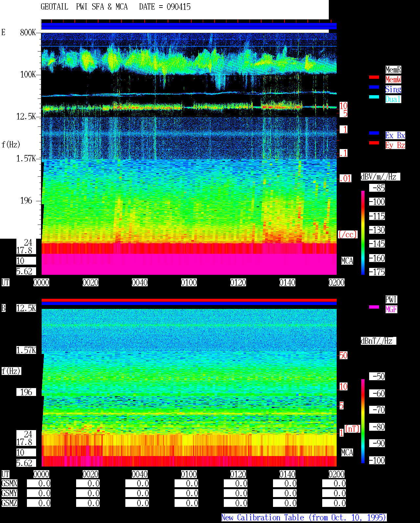Click the [nT] magnetic field unit label
The image size is (420, 523).
[x=352, y=429]
